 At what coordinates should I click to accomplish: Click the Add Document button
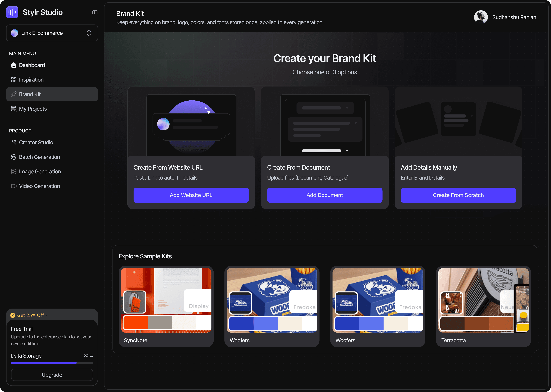pyautogui.click(x=325, y=195)
